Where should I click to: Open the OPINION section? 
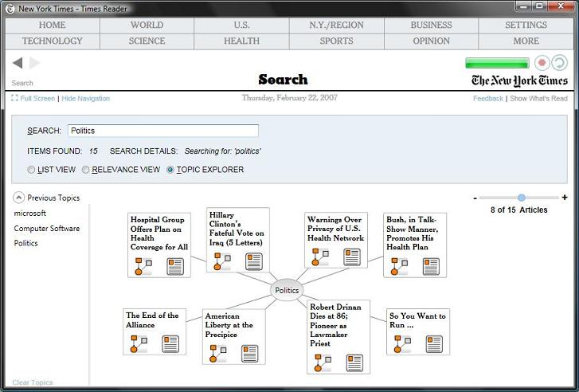click(x=432, y=41)
